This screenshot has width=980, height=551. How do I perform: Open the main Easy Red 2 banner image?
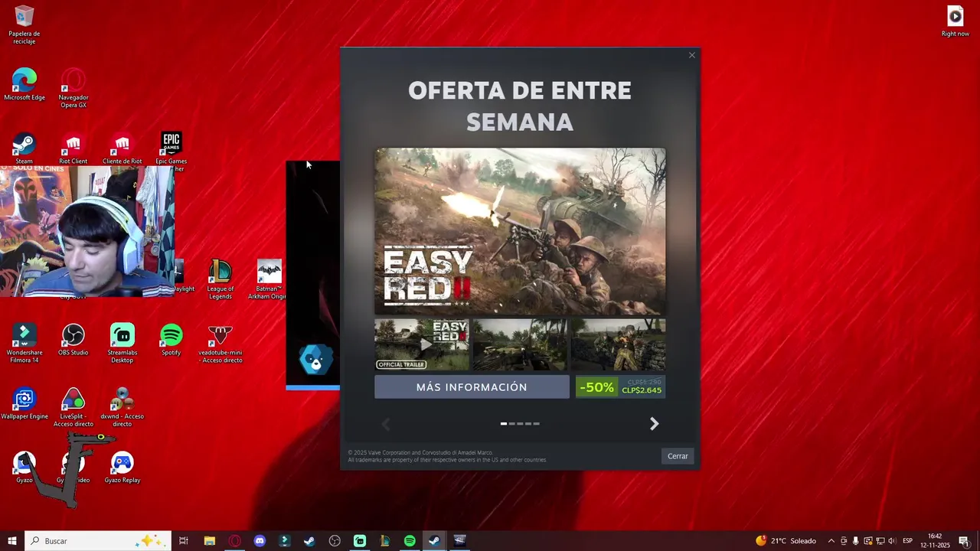click(x=520, y=232)
